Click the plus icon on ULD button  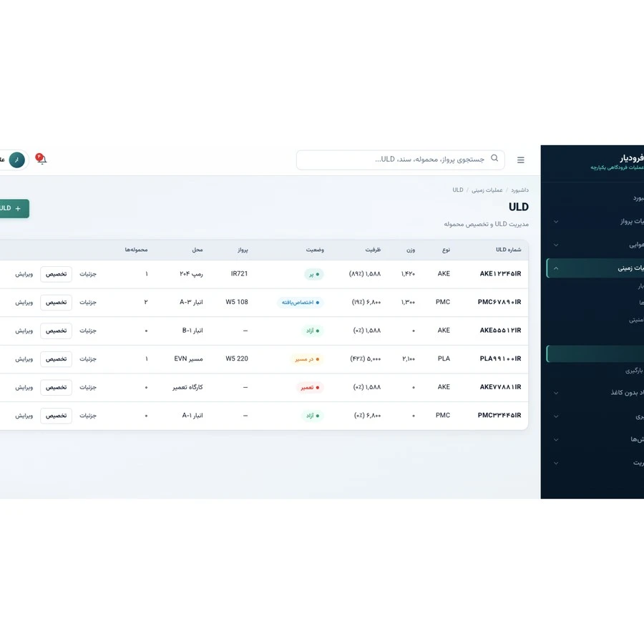pos(18,209)
